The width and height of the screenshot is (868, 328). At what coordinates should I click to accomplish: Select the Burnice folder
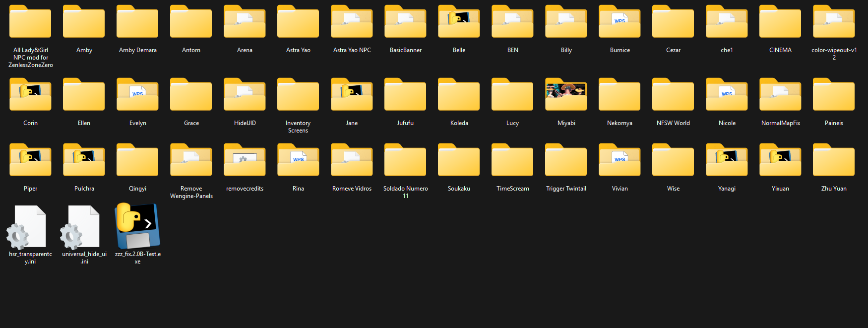point(620,22)
